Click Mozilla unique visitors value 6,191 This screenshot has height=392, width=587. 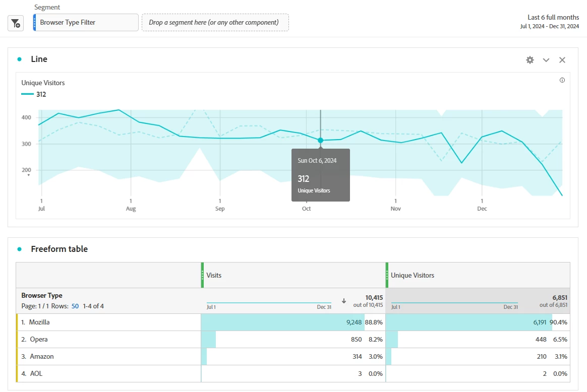point(540,322)
